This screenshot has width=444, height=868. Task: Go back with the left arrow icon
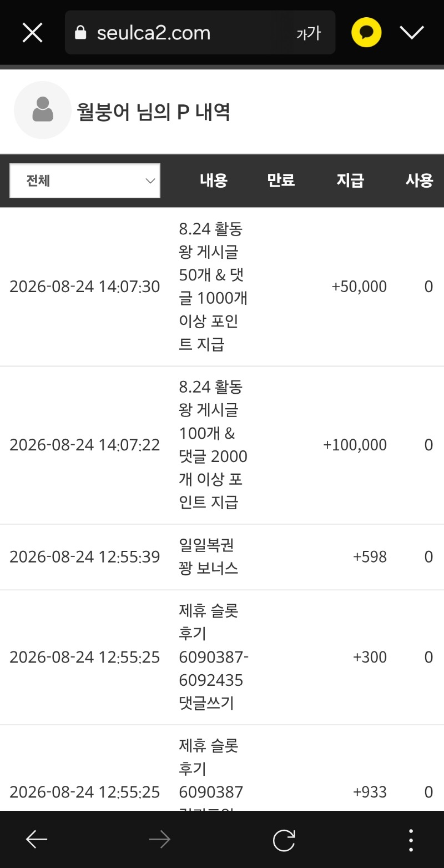point(37,840)
